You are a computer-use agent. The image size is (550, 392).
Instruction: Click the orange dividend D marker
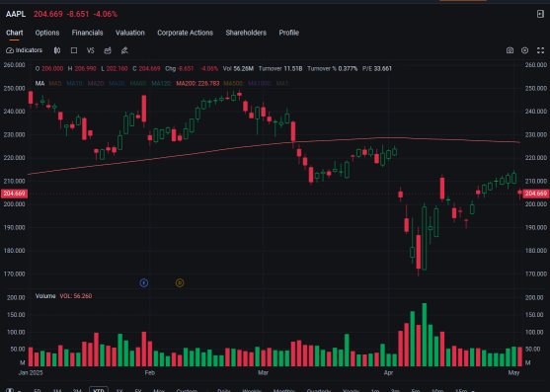coord(180,283)
